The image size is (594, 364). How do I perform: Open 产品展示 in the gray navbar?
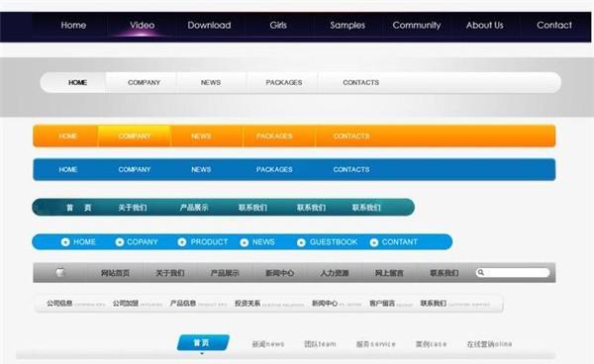pyautogui.click(x=225, y=273)
